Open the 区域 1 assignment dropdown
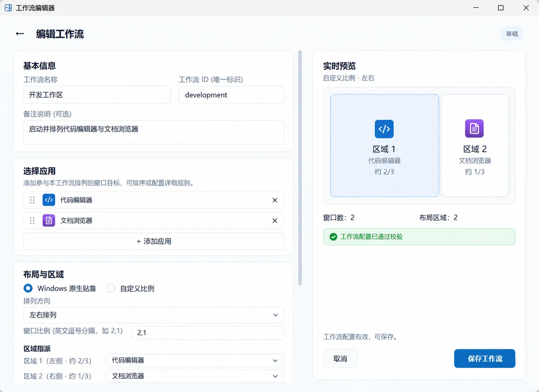 click(195, 360)
